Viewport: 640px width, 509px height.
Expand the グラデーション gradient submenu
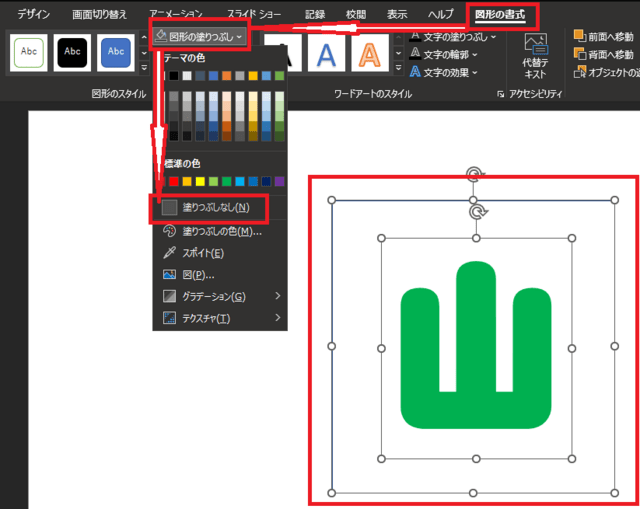pyautogui.click(x=277, y=296)
